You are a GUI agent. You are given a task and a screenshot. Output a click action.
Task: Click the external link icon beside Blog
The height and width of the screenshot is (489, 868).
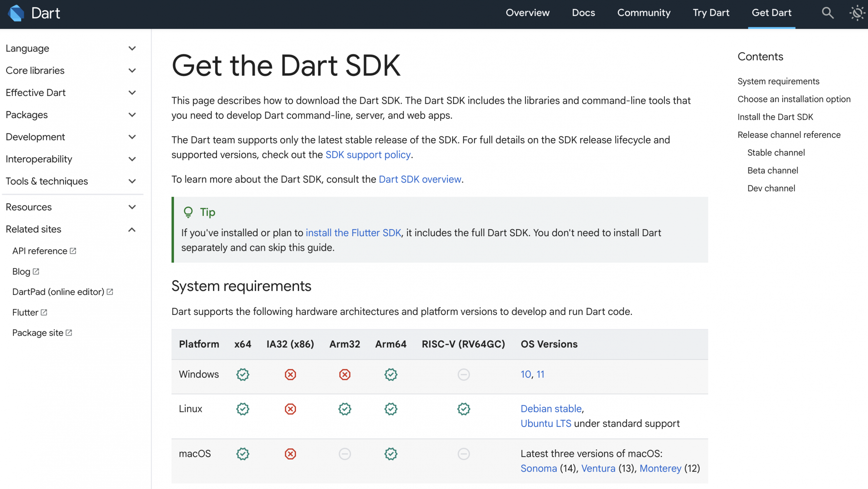pyautogui.click(x=36, y=271)
